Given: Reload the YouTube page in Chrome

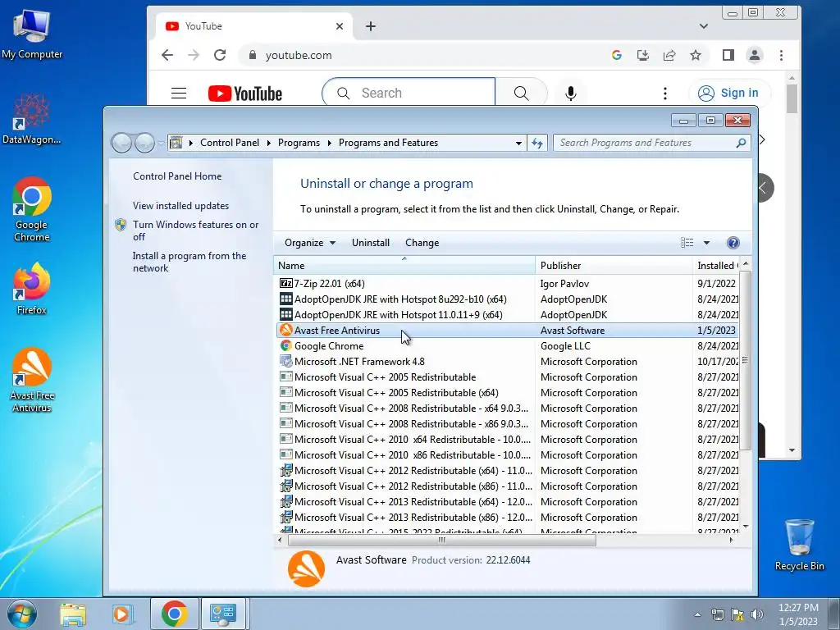Looking at the screenshot, I should coord(220,55).
